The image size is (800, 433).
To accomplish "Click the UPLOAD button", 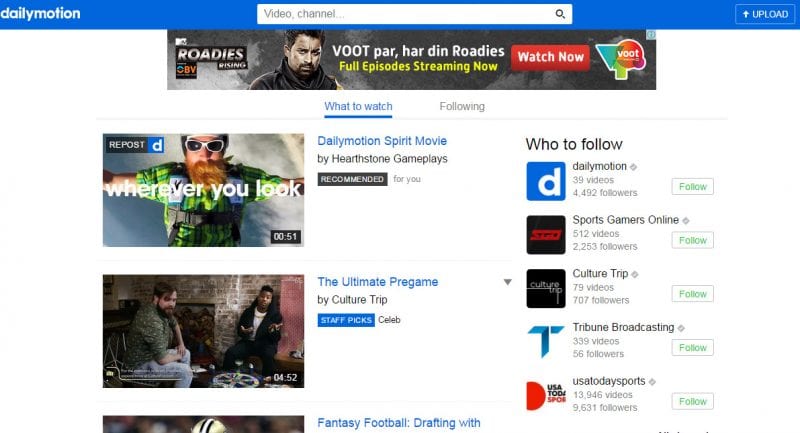I will pyautogui.click(x=765, y=14).
